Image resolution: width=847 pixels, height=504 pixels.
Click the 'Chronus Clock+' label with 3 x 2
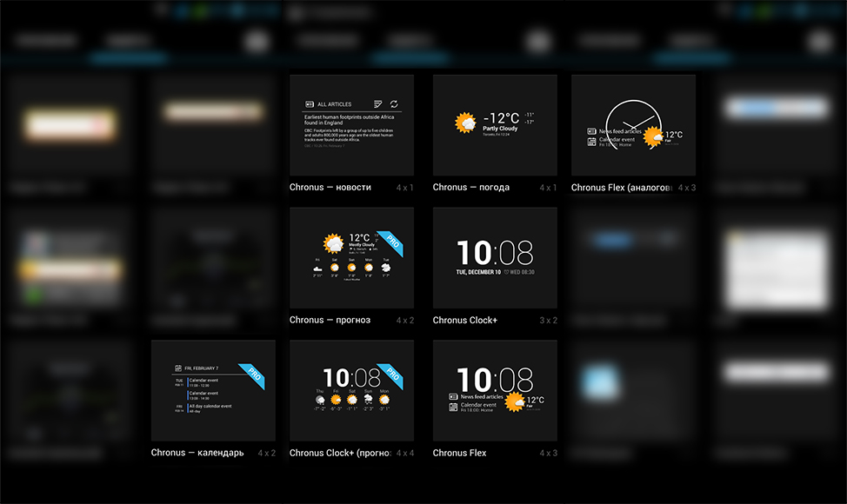point(465,320)
